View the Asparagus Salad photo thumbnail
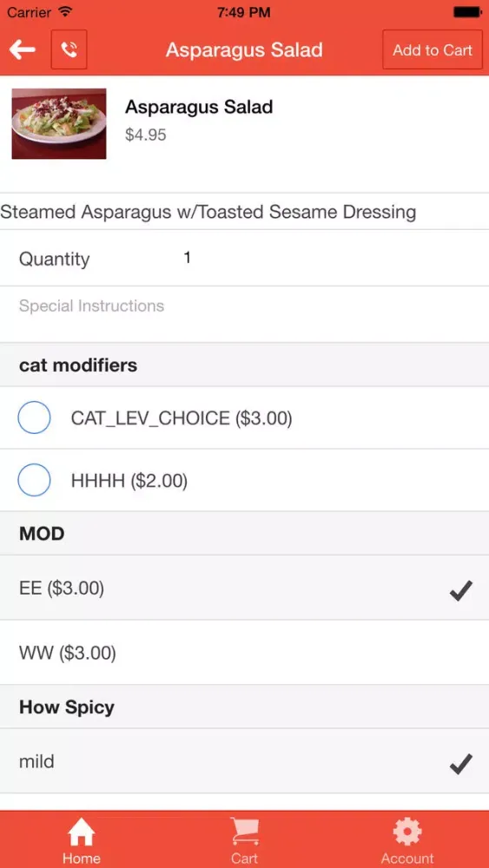This screenshot has width=489, height=868. pyautogui.click(x=59, y=123)
